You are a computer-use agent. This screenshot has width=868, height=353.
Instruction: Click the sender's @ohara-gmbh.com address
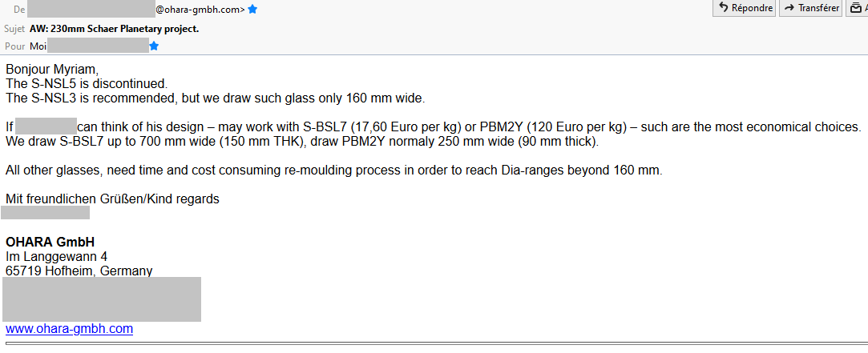tap(200, 10)
